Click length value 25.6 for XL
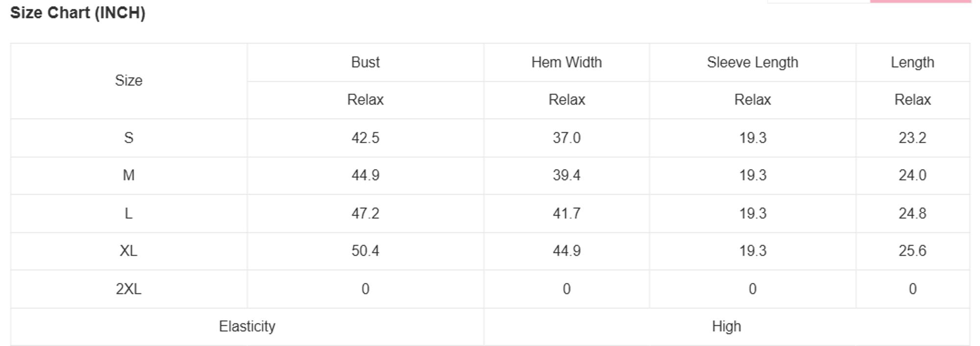 912,250
